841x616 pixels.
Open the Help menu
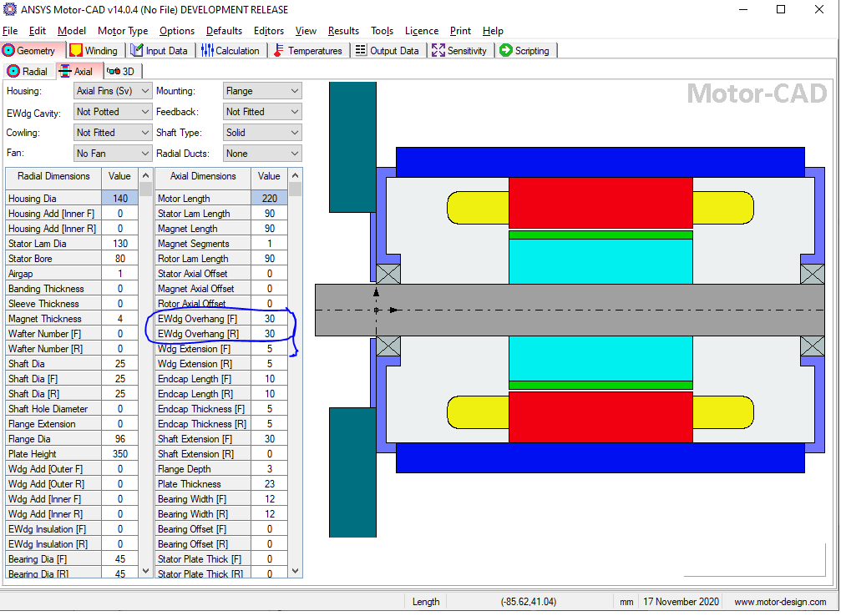493,31
